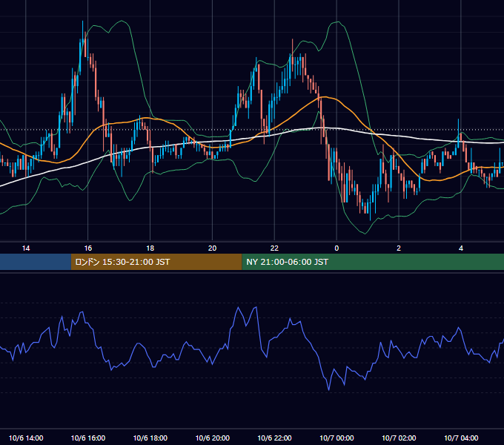Click hour label 22 on upper axis
This screenshot has height=445, width=504.
coord(274,248)
